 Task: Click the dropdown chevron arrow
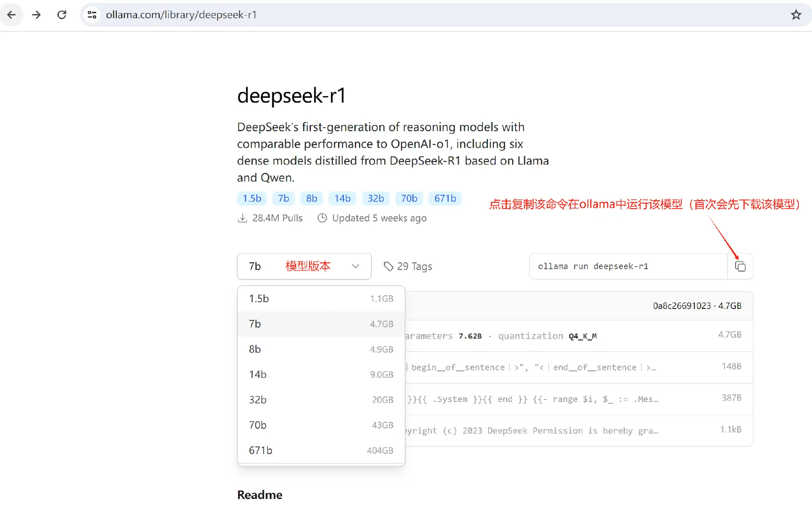[356, 266]
